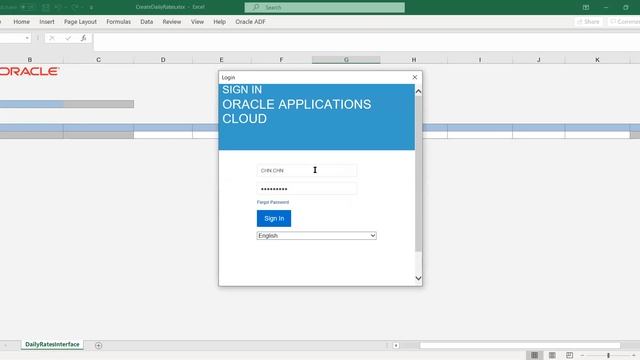Screen dimensions: 640x360
Task: Select column J header
Action: [x=539, y=60]
